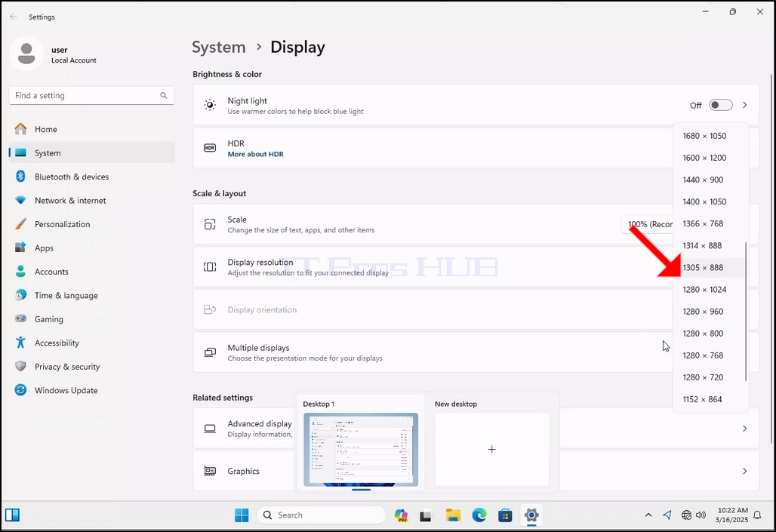Open Privacy & security settings

pos(91,367)
